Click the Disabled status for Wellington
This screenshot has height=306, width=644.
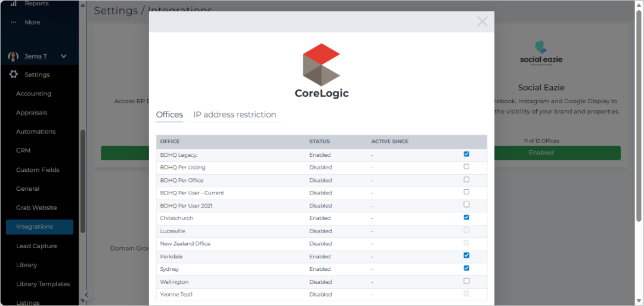320,282
